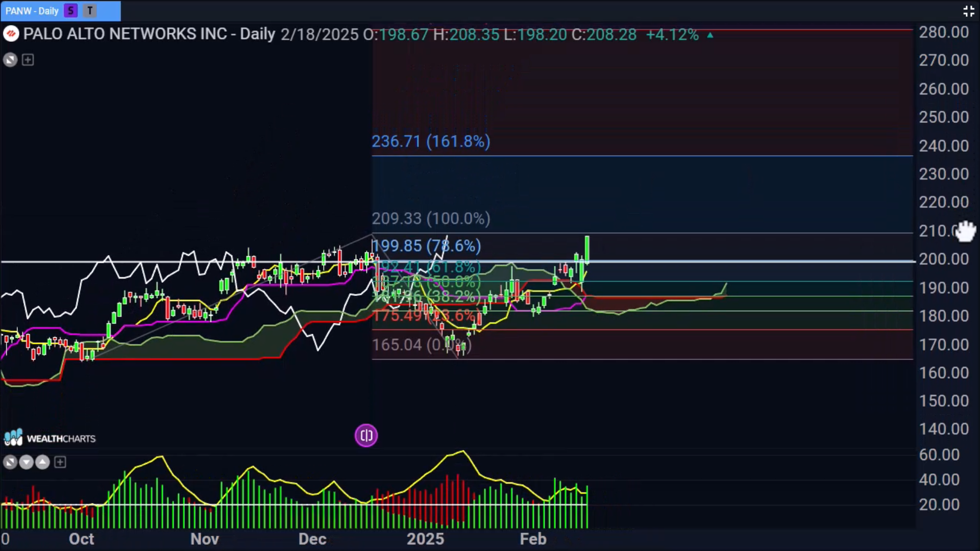This screenshot has height=551, width=980.
Task: Click the purple chart sync button
Action: 366,436
